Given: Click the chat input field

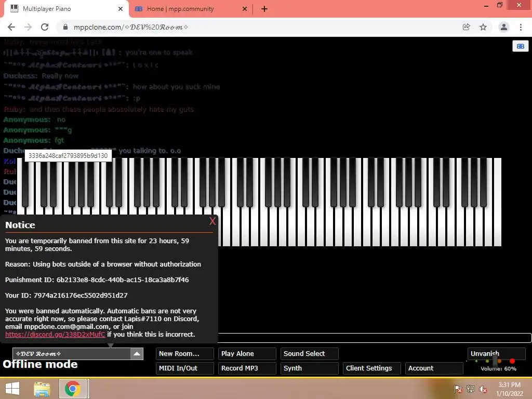Looking at the screenshot, I should point(375,338).
